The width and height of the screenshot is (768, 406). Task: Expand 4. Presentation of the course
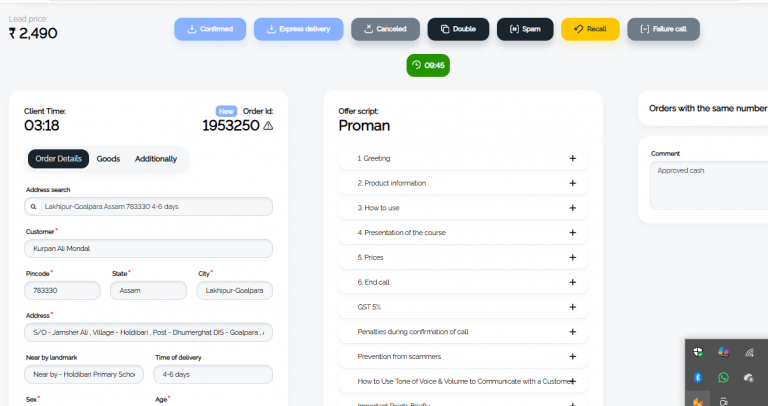point(463,233)
